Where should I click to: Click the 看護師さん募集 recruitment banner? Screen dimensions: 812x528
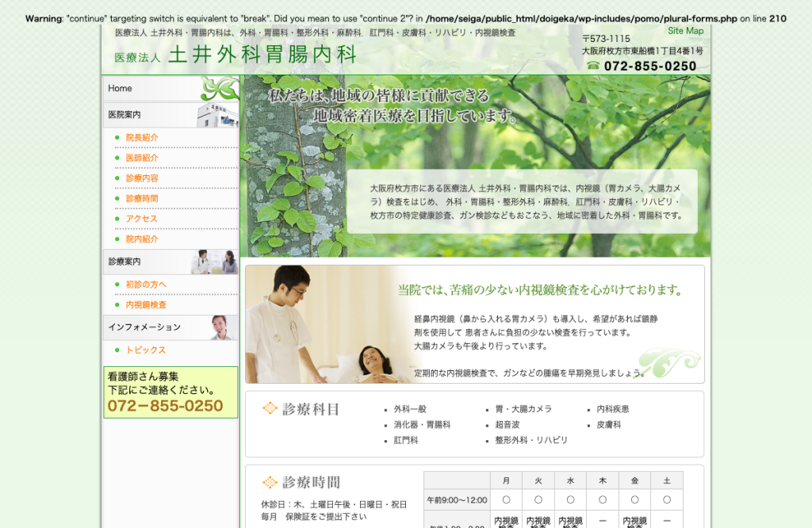click(x=171, y=392)
